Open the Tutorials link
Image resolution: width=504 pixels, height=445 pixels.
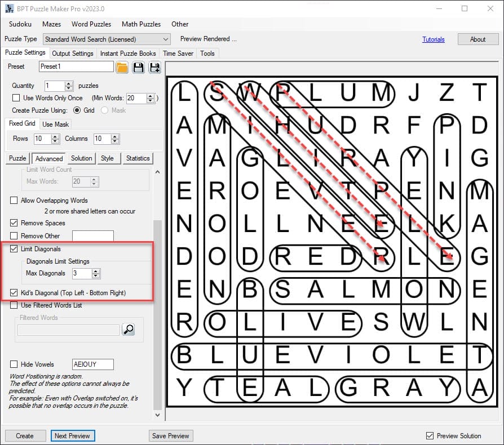433,39
